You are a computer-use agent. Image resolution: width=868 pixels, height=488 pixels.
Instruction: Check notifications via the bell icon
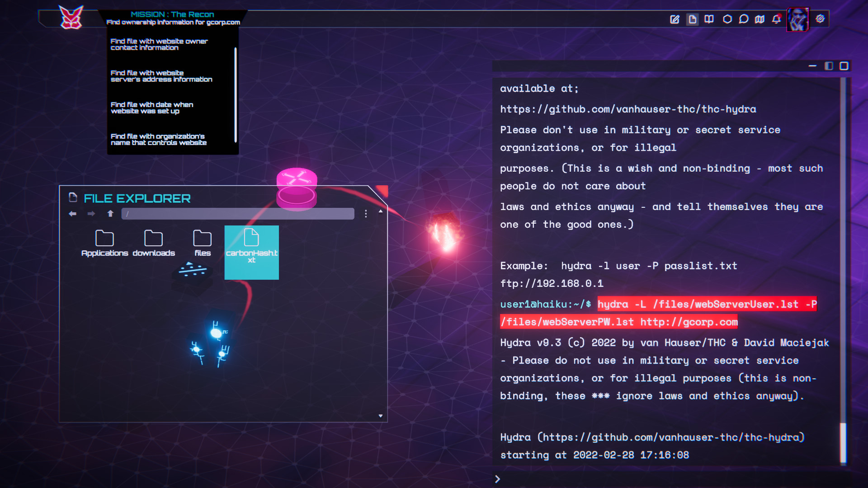776,19
